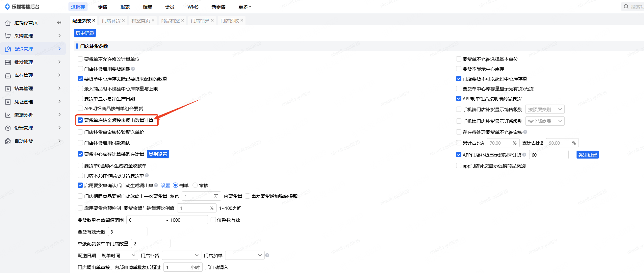Open the 配送日期 制单时间 dropdown

click(x=118, y=255)
